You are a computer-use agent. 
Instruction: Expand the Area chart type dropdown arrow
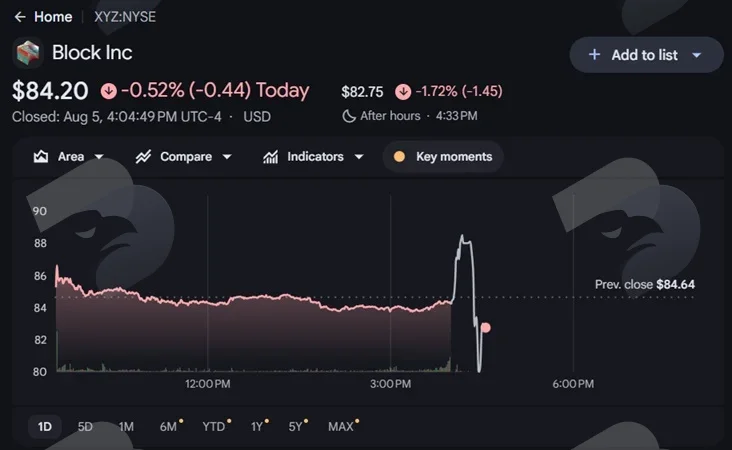coord(99,157)
